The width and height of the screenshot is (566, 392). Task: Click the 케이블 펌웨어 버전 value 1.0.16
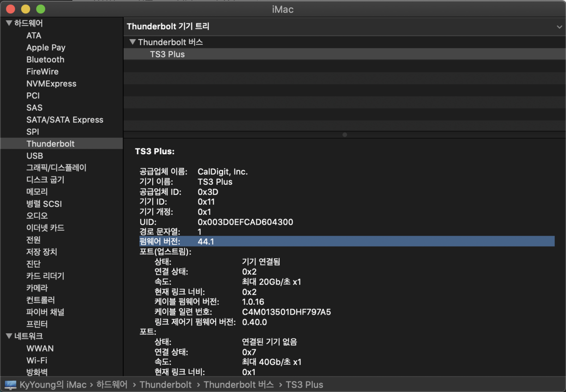253,302
